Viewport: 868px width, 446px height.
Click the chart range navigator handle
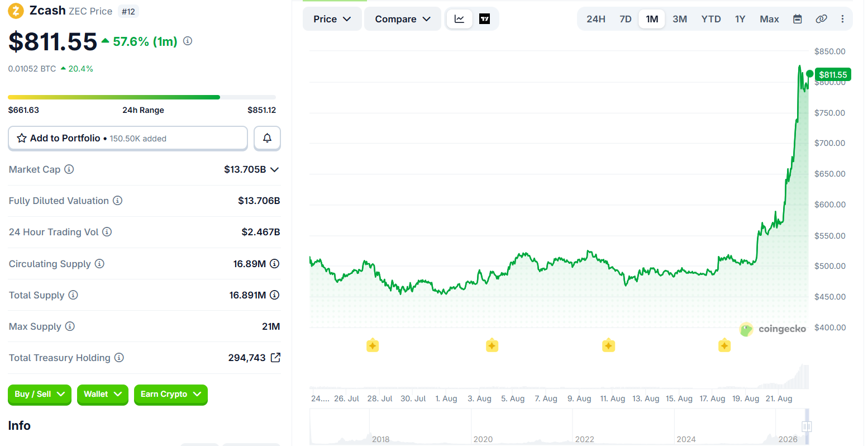point(806,426)
